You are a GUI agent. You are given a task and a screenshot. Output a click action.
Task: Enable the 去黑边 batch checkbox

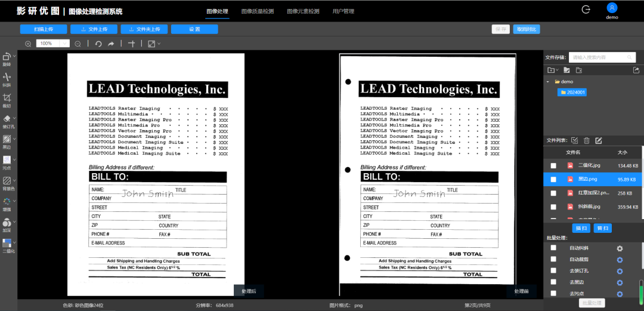(x=553, y=282)
